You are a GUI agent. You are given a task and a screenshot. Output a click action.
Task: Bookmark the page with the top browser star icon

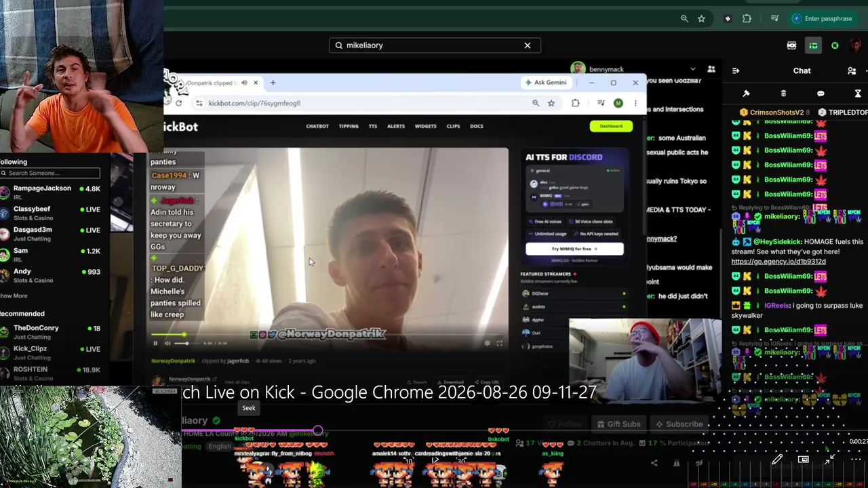[x=702, y=19]
